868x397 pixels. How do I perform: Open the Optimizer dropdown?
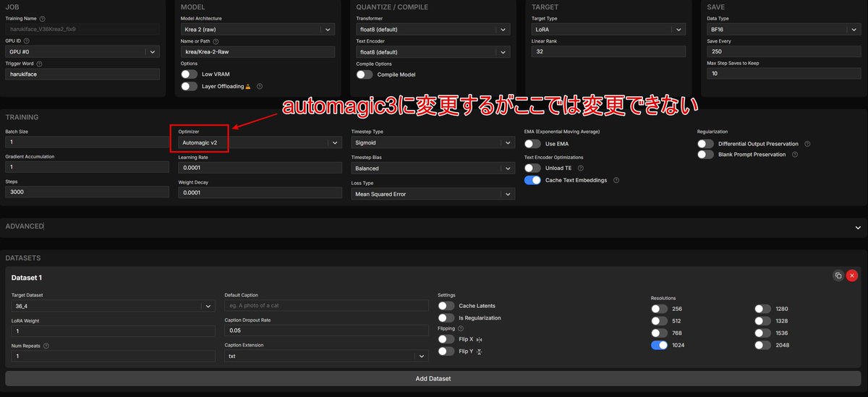259,143
